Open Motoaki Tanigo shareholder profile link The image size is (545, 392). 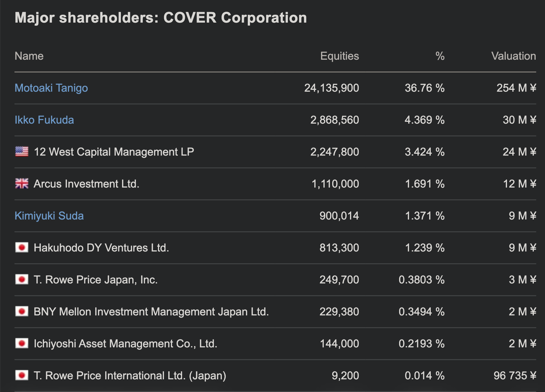pos(51,88)
